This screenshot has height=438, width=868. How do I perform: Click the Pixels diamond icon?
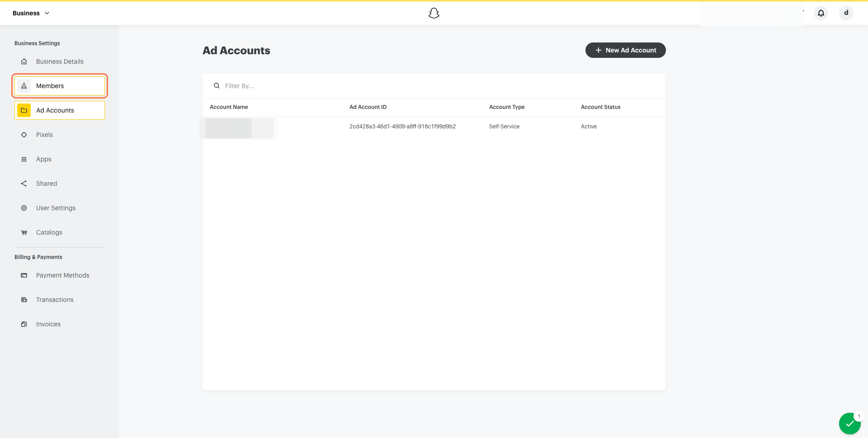(24, 135)
